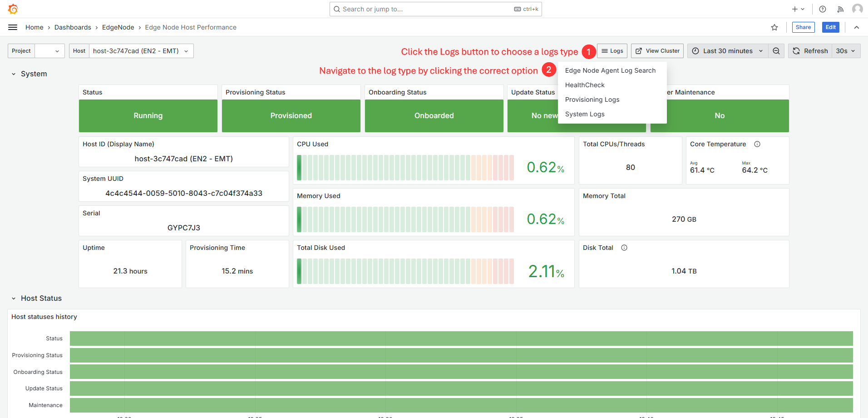Open the Last 30 minutes time picker

click(727, 51)
